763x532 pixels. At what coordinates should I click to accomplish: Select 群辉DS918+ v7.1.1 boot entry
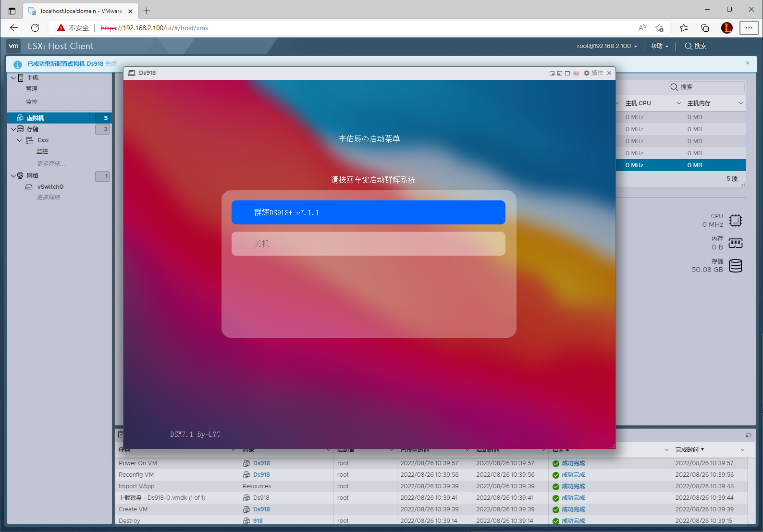(368, 212)
